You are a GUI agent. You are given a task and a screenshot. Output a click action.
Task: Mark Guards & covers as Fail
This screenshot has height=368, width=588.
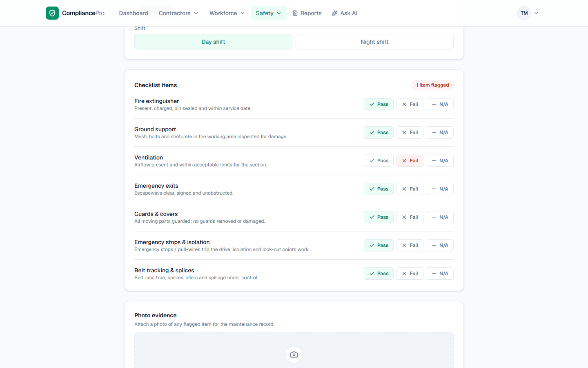pos(410,217)
